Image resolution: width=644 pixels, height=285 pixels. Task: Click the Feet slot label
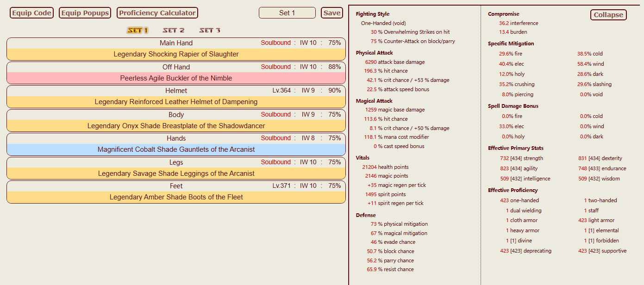[x=176, y=186]
